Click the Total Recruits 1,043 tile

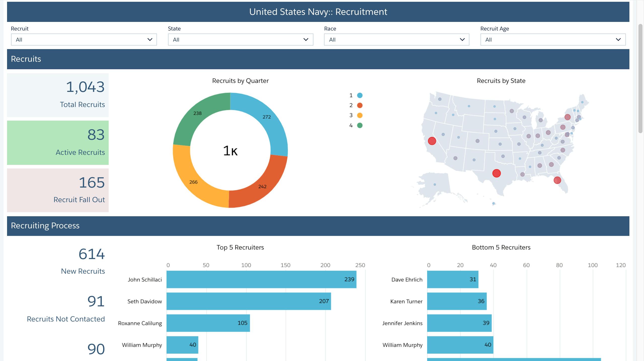pyautogui.click(x=58, y=95)
